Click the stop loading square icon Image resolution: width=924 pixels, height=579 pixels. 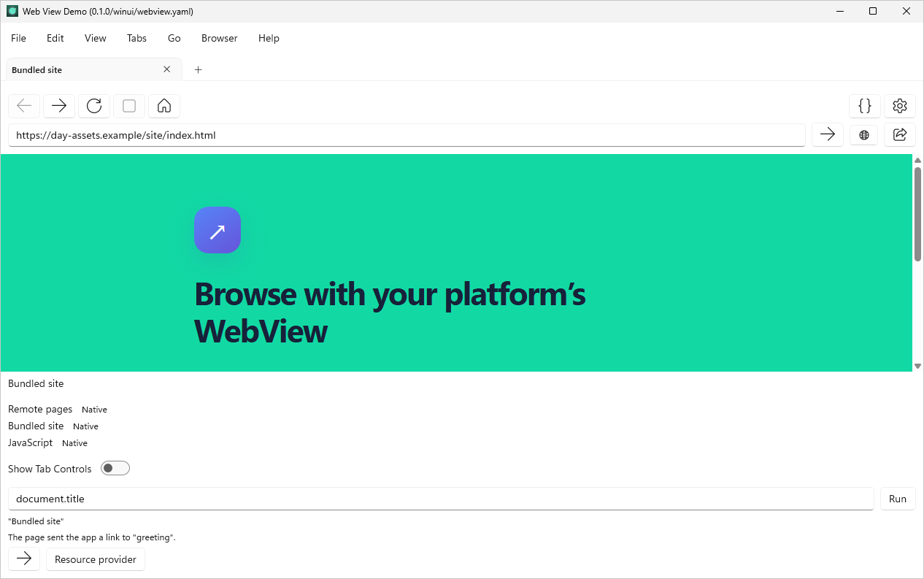129,106
